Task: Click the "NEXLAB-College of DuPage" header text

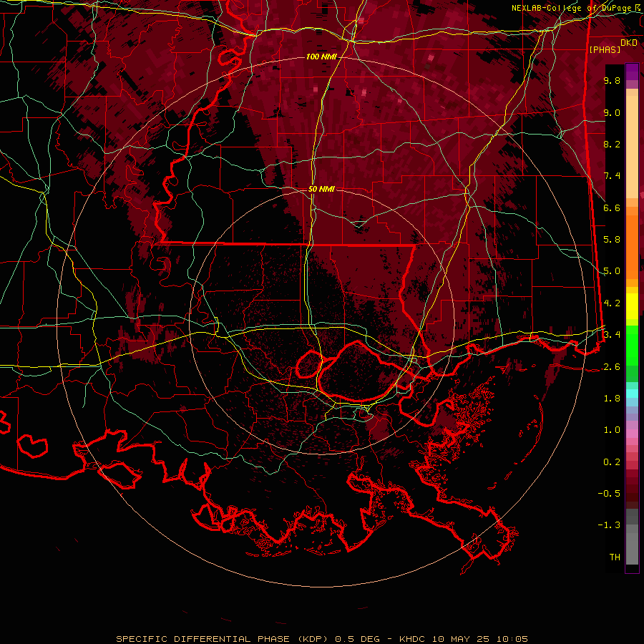Action: click(572, 8)
